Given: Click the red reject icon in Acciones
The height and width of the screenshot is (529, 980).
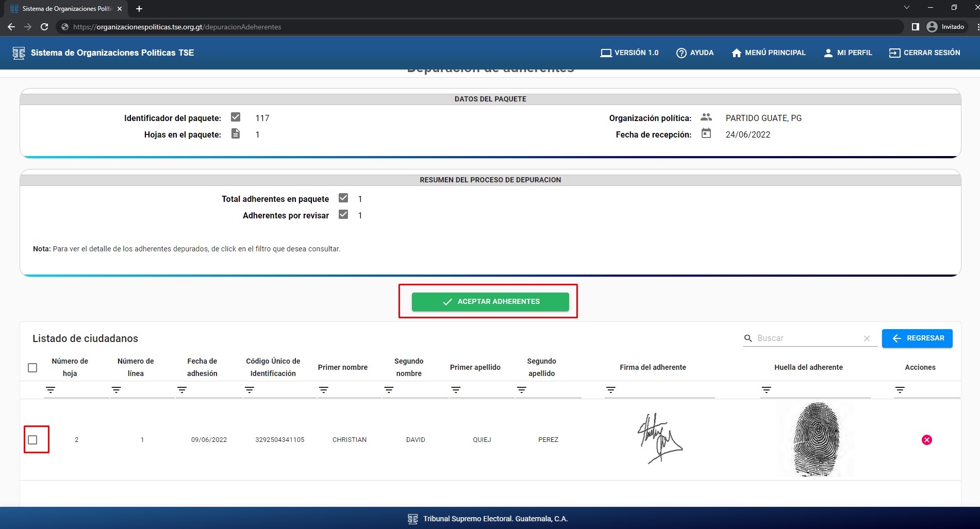Looking at the screenshot, I should (x=926, y=440).
